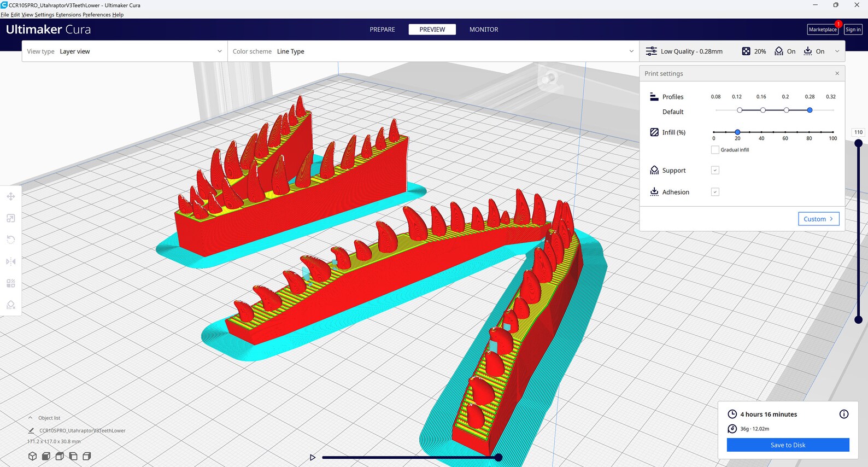Click the adhesion On icon in header
Screen dimensions: 868x467
[808, 51]
